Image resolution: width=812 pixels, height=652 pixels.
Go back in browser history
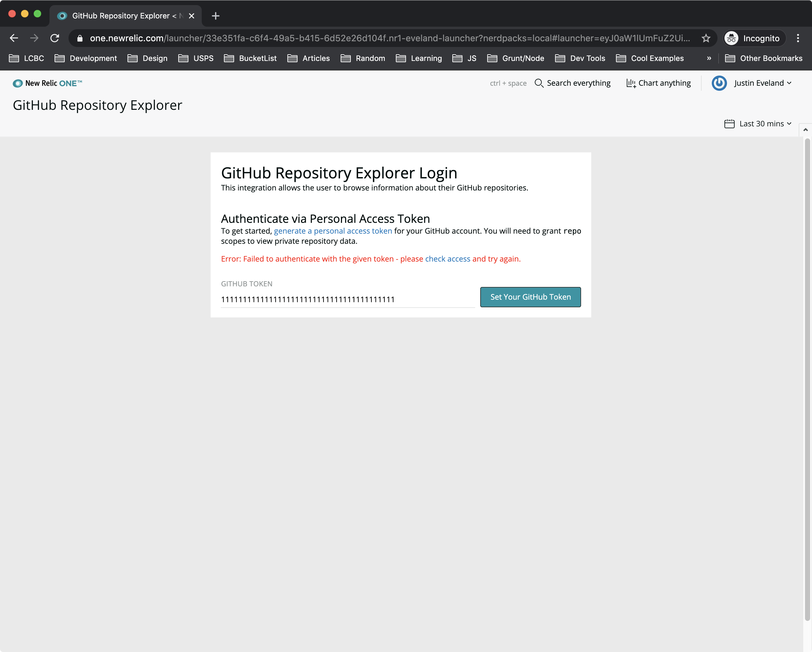pyautogui.click(x=14, y=38)
